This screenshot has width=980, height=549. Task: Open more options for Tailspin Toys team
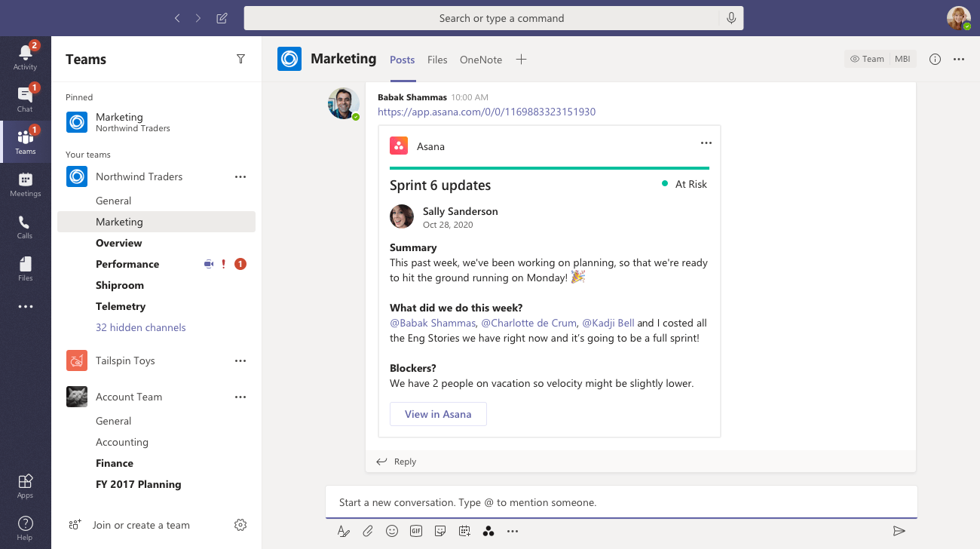tap(240, 360)
